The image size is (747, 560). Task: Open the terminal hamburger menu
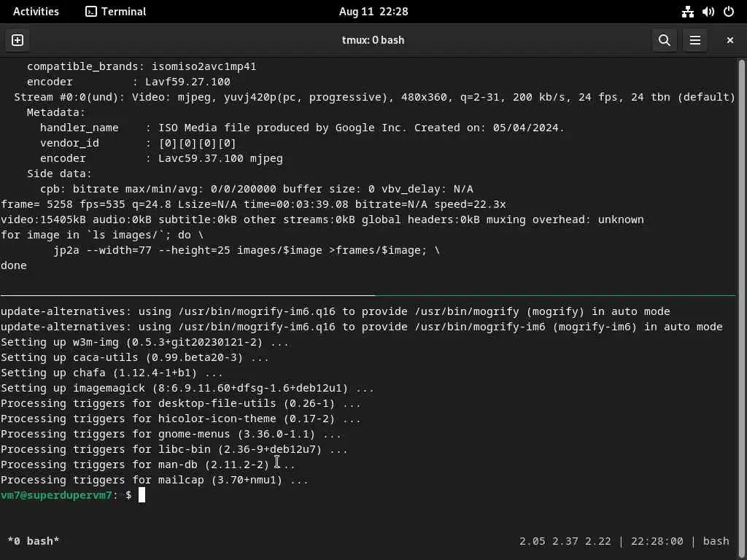(695, 40)
